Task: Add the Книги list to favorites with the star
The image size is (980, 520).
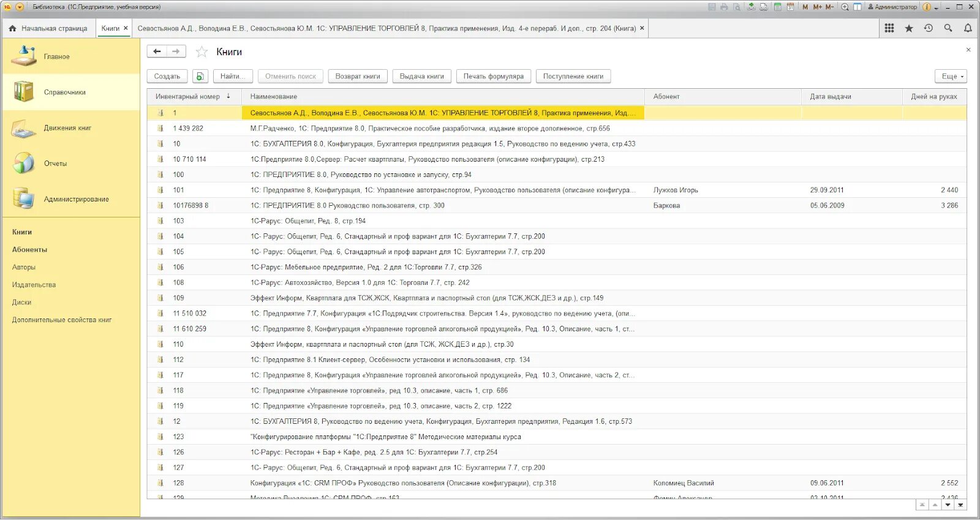Action: (202, 52)
